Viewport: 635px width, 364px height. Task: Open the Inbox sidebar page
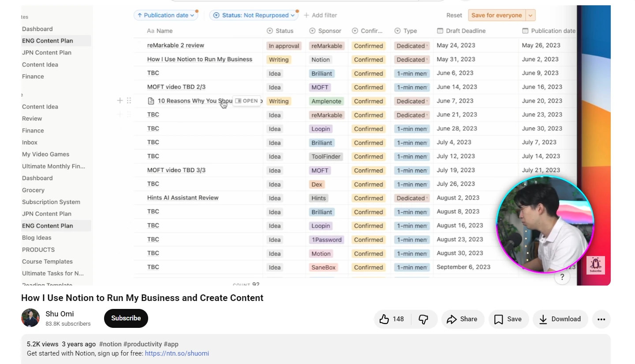tap(30, 142)
